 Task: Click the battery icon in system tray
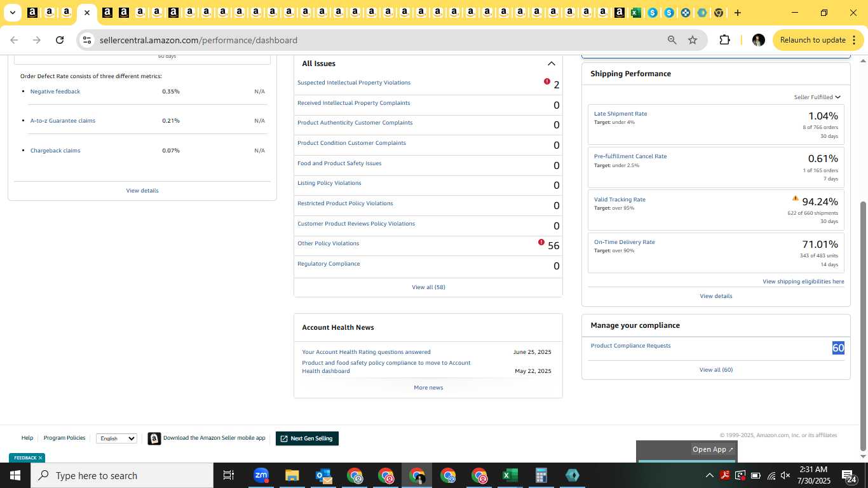point(756,475)
